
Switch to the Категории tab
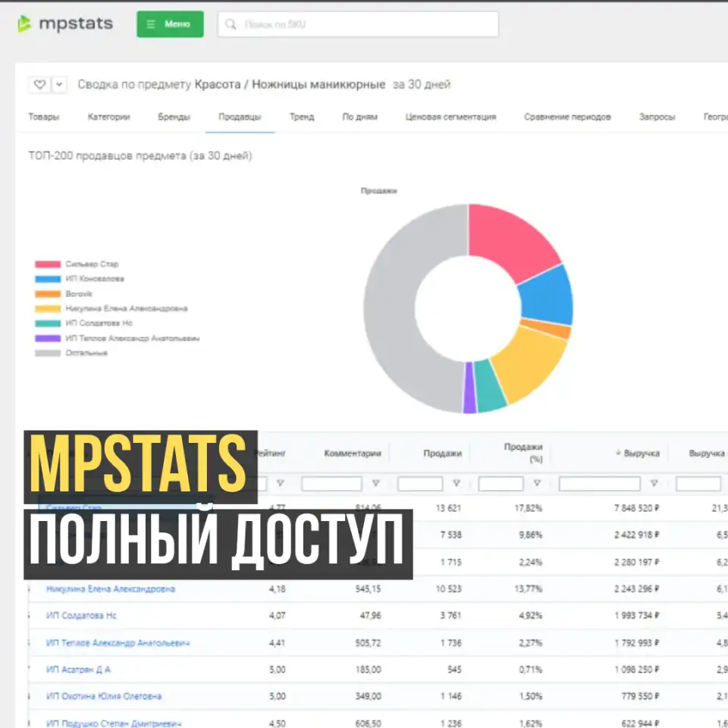point(108,117)
